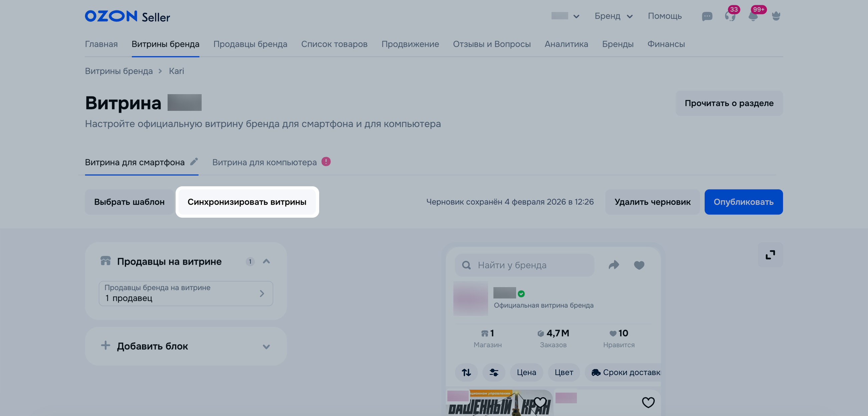The height and width of the screenshot is (416, 868).
Task: Click the sort arrows icon in preview
Action: pyautogui.click(x=466, y=372)
